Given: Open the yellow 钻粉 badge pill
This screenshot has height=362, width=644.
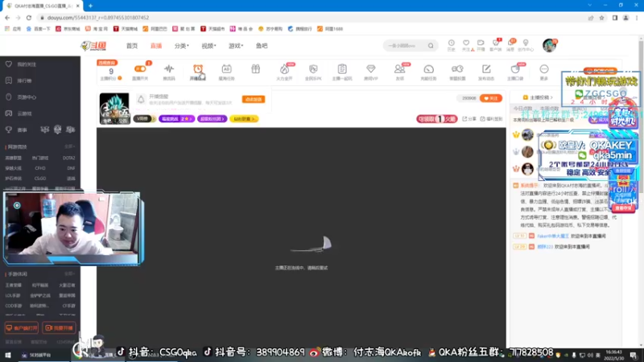Looking at the screenshot, I should pyautogui.click(x=244, y=119).
